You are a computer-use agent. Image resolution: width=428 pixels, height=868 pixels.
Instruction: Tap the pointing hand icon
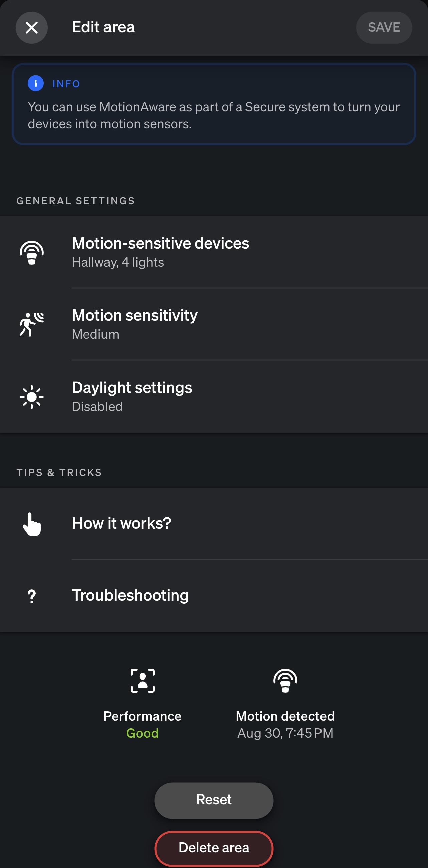(32, 524)
